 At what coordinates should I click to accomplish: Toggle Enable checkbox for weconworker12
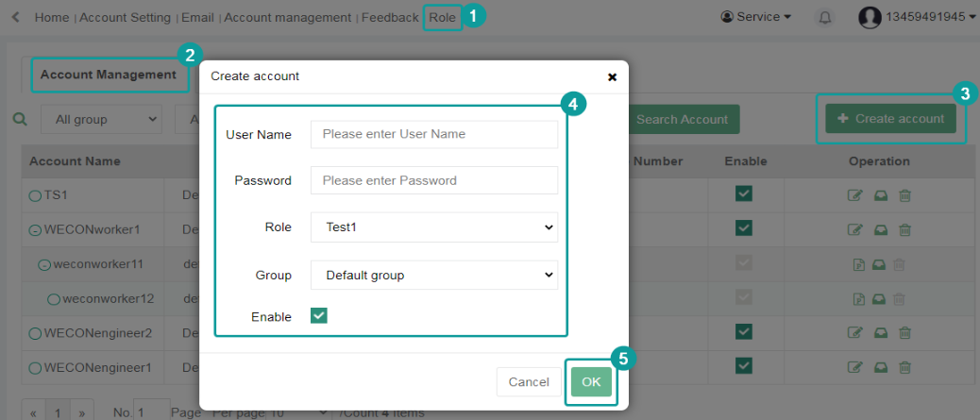click(x=744, y=297)
